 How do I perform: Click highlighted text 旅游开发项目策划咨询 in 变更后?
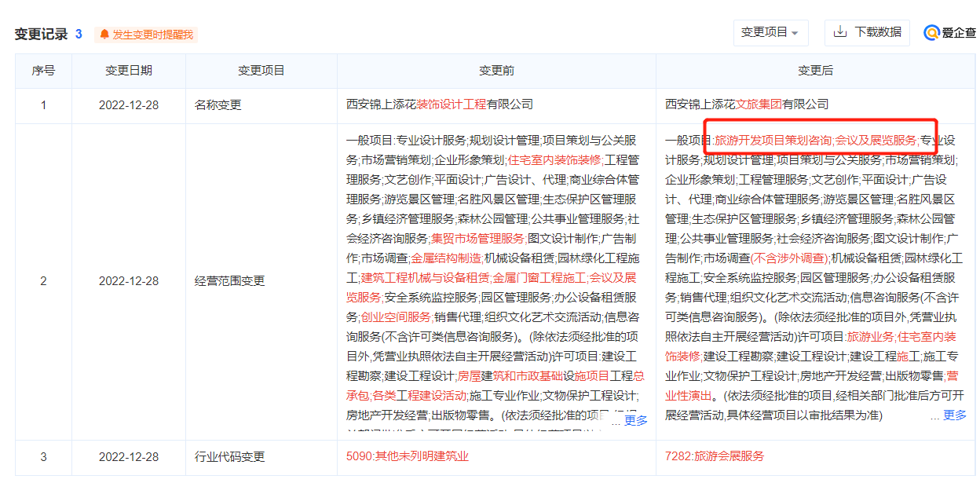[x=773, y=141]
